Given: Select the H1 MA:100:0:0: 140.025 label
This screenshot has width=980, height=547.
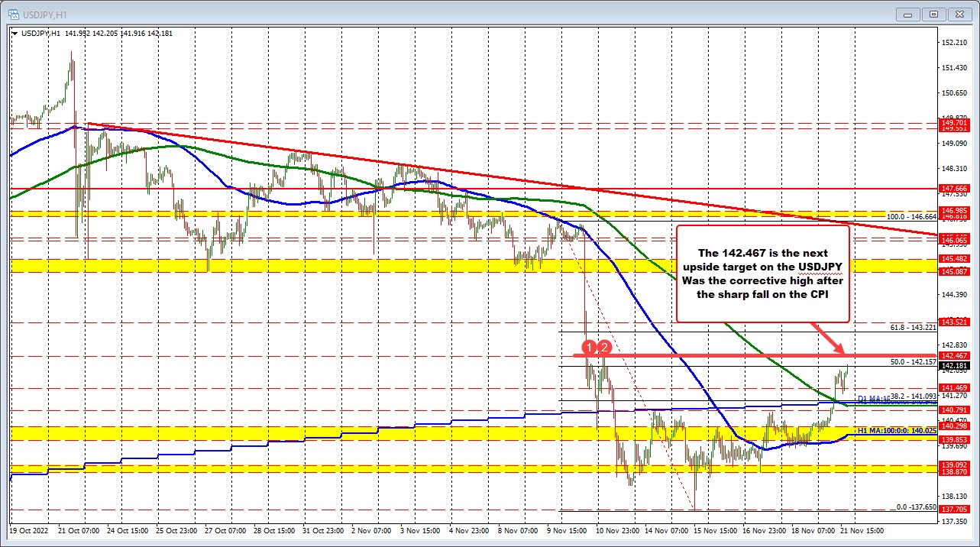Looking at the screenshot, I should coord(897,431).
